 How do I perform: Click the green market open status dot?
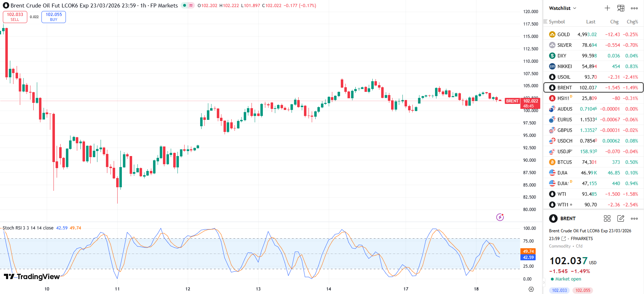click(552, 279)
